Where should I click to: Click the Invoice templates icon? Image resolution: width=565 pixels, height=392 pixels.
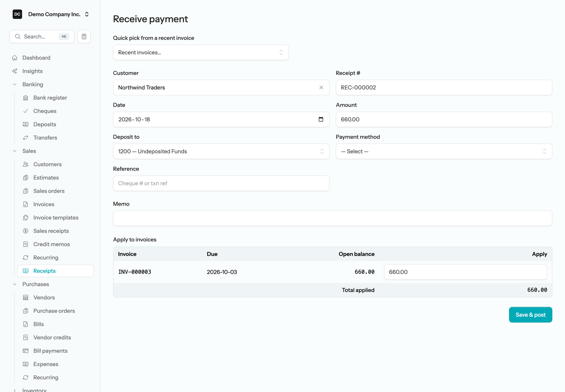click(26, 218)
